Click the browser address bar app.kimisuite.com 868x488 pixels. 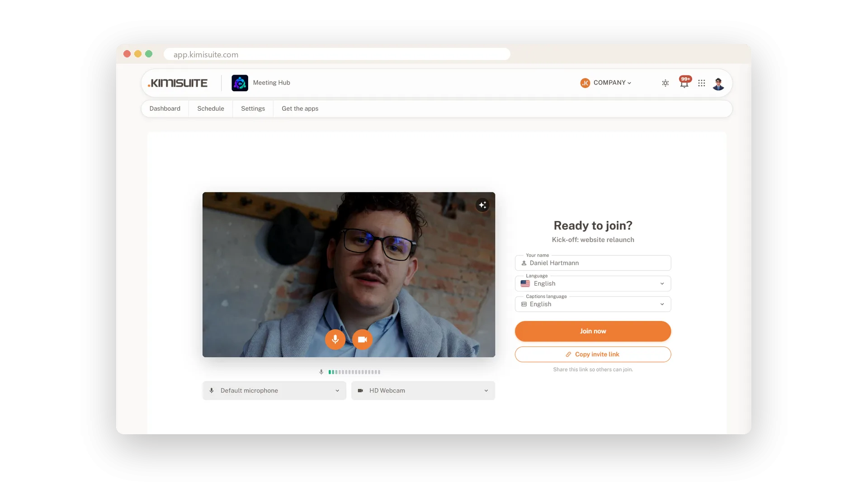click(337, 54)
